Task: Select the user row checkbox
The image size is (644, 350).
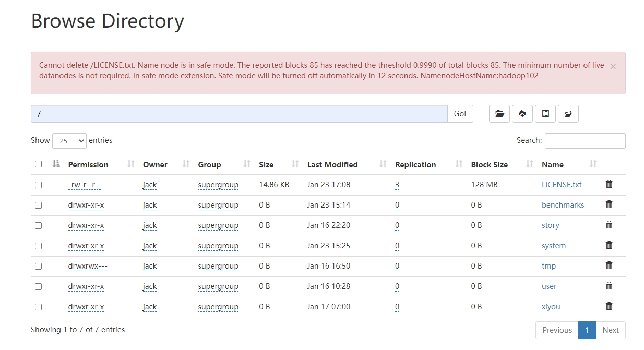Action: 38,286
